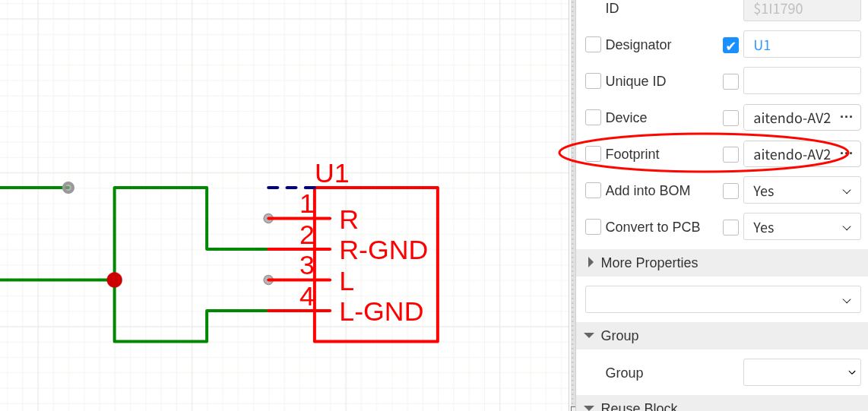868x411 pixels.
Task: Open the Group selection dropdown
Action: click(x=802, y=372)
